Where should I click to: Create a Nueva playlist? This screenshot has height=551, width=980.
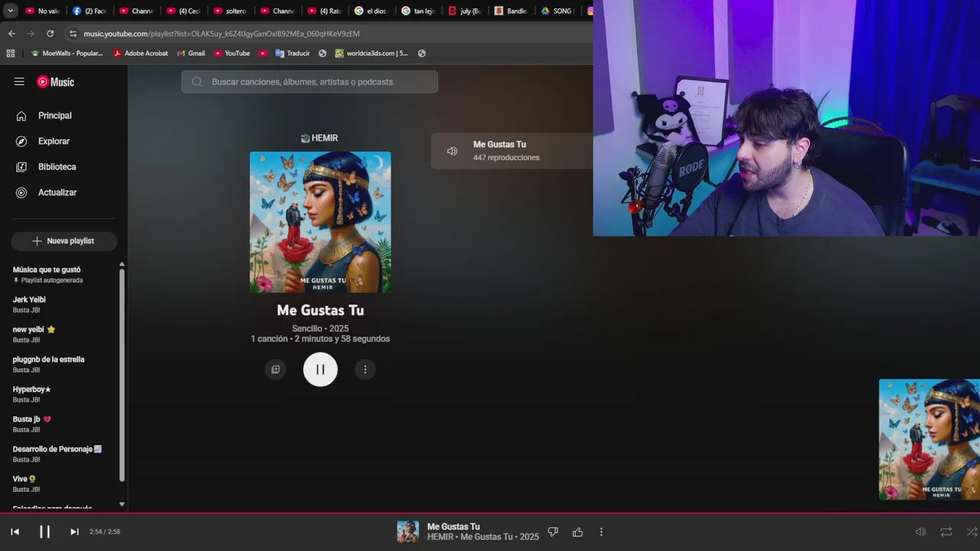point(64,241)
